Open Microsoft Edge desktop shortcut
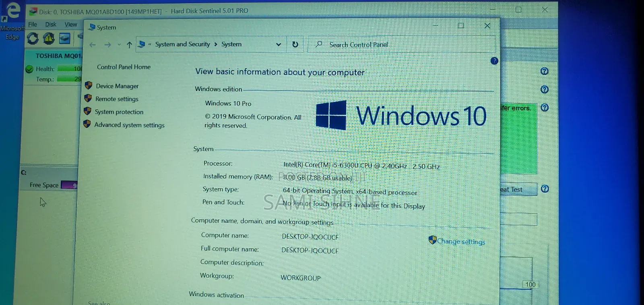Image resolution: width=644 pixels, height=305 pixels. 12,20
